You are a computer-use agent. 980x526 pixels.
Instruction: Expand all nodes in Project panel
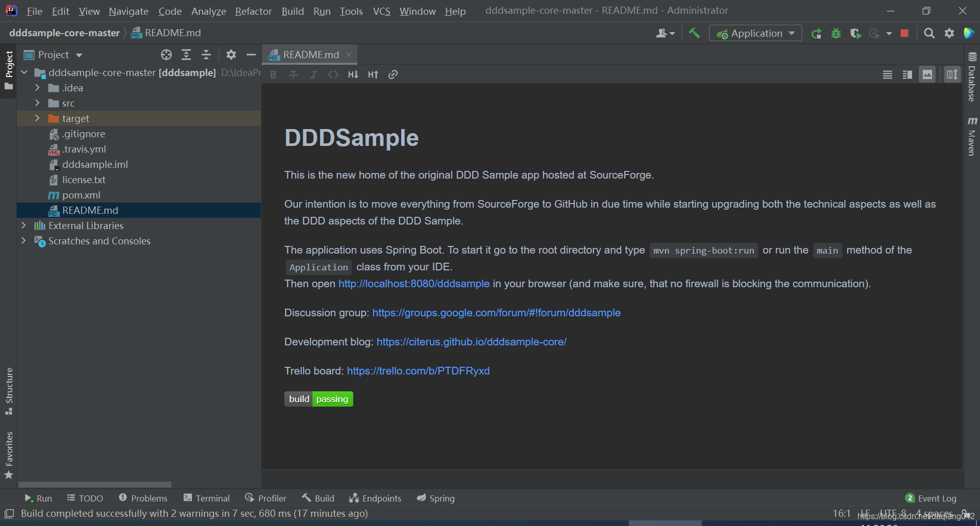tap(186, 55)
